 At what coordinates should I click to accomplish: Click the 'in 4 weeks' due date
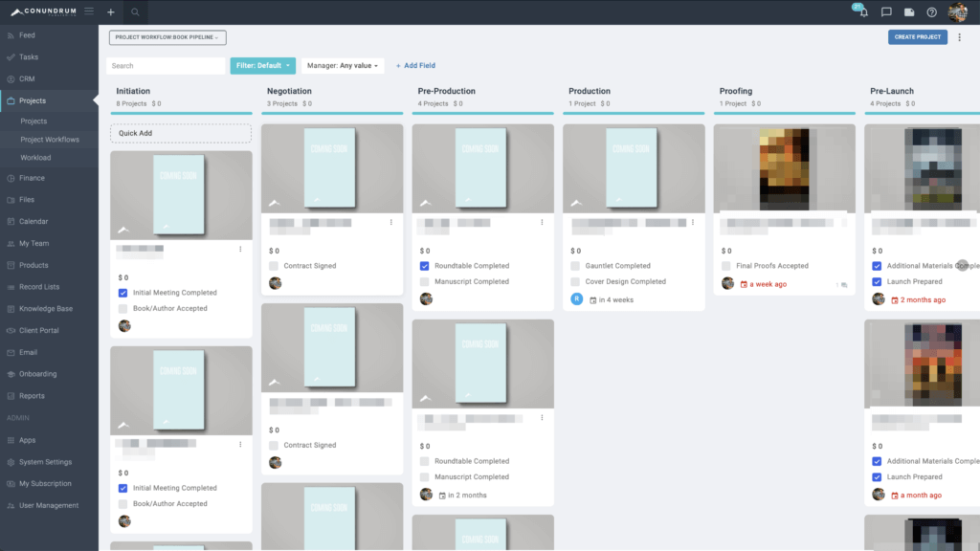[612, 299]
